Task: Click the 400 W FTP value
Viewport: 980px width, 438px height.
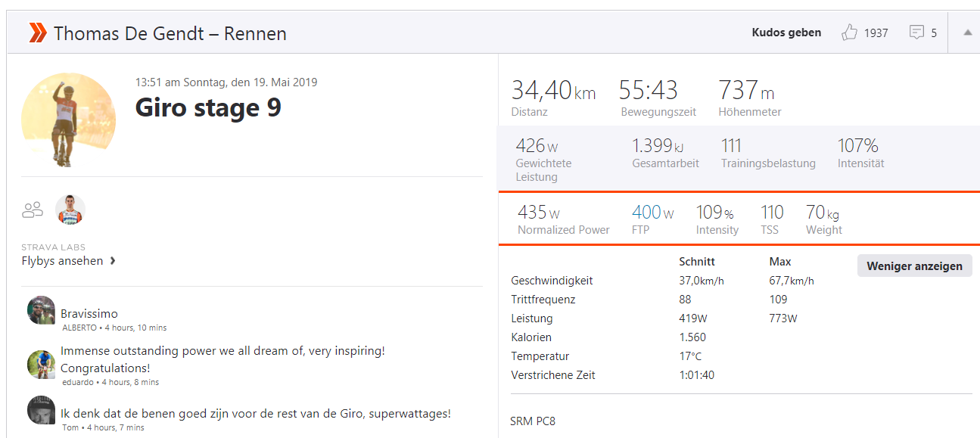Action: tap(652, 213)
